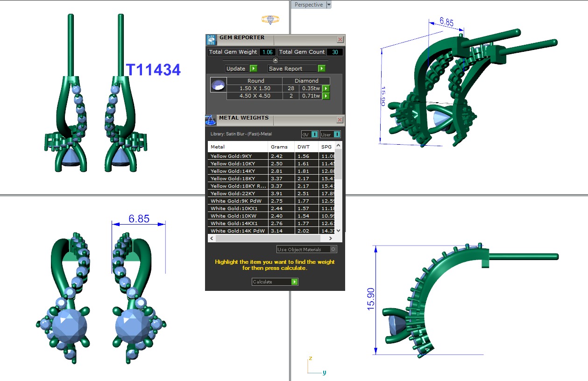The height and width of the screenshot is (381, 588).
Task: Click green arrow on the 0.71tw row
Action: point(326,96)
